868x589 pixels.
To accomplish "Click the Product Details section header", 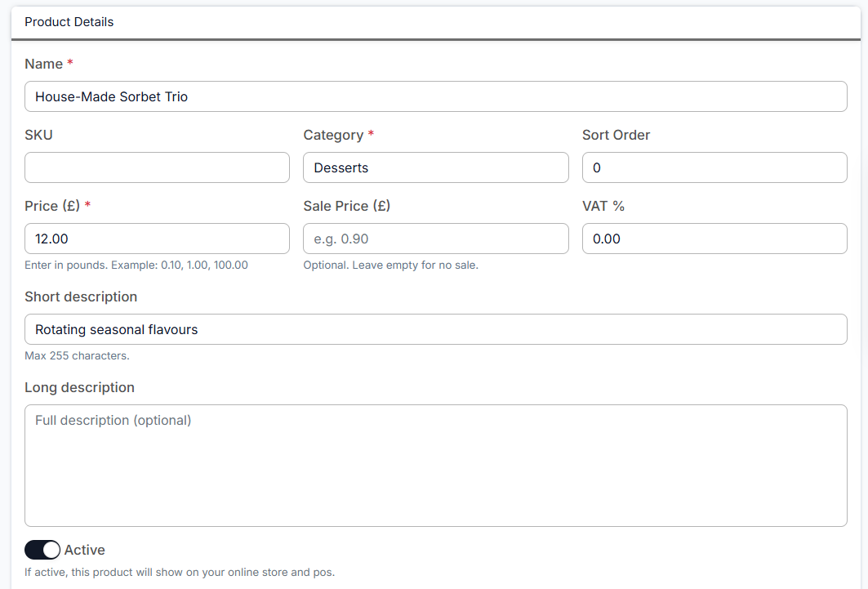I will point(69,22).
